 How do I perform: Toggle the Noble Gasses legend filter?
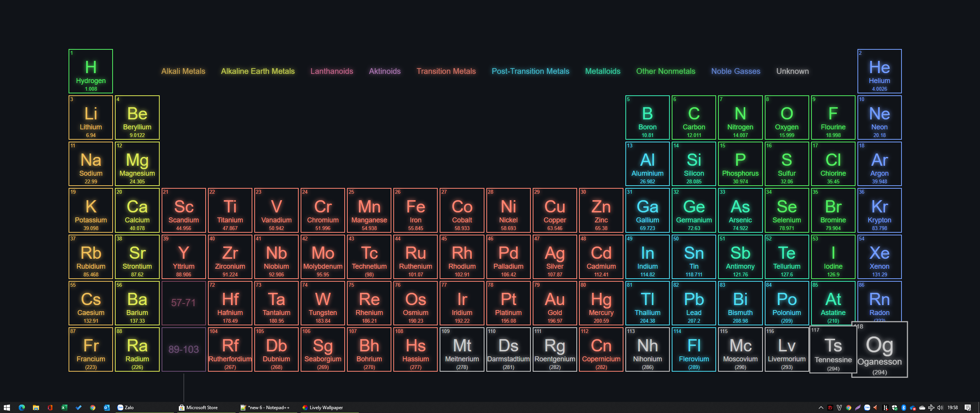point(735,71)
